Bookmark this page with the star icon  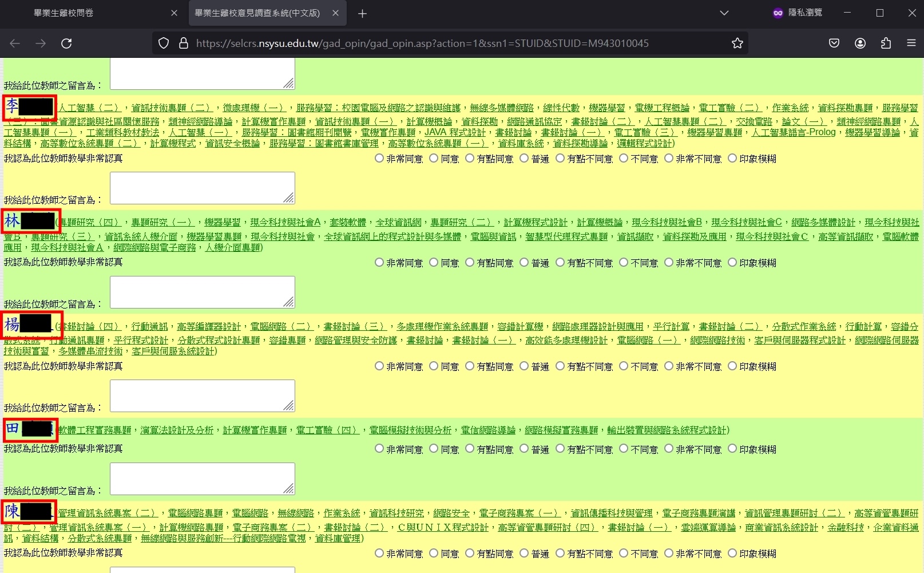click(737, 44)
